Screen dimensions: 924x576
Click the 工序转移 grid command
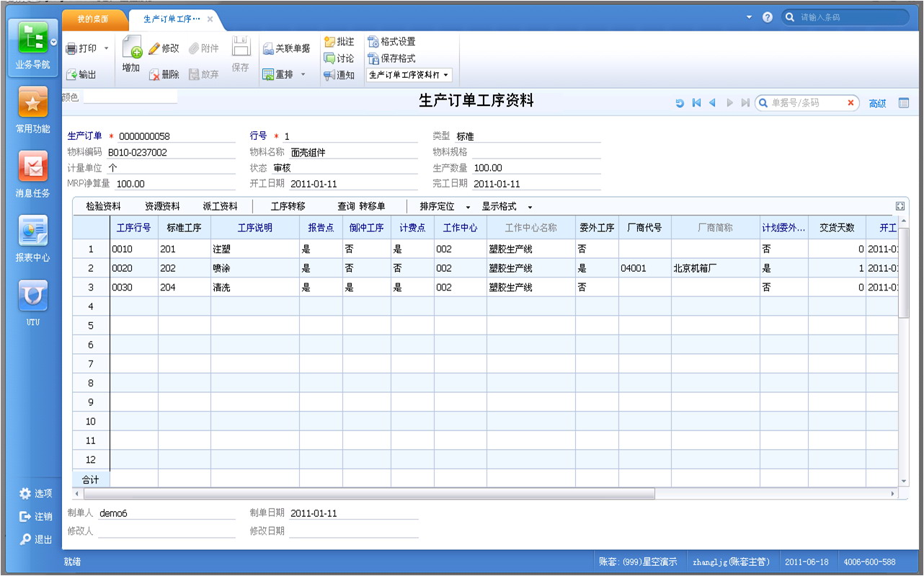[x=288, y=206]
